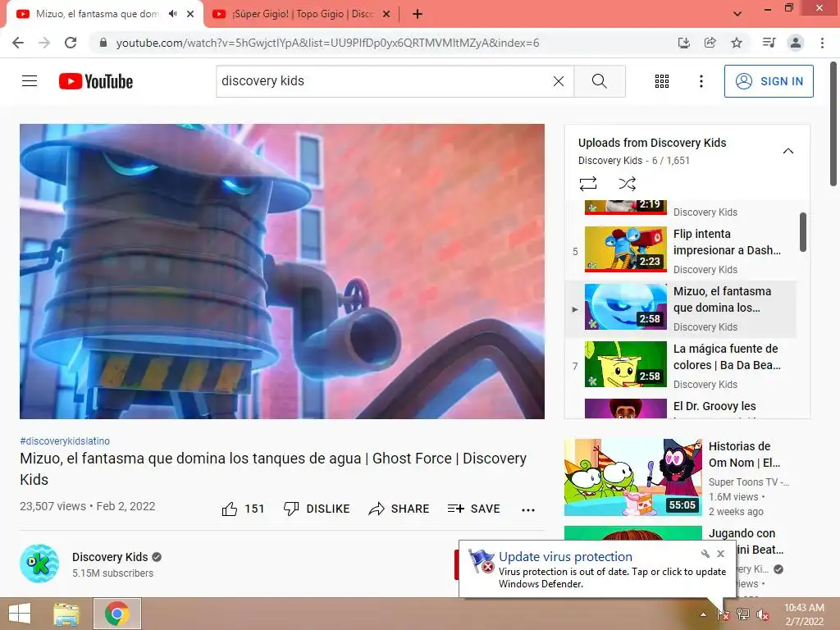Click the page vertical scrollbar
The width and height of the screenshot is (840, 630).
click(833, 123)
